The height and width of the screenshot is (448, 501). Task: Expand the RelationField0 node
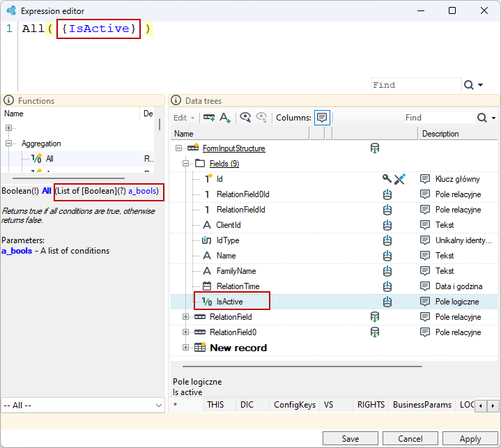tap(185, 332)
